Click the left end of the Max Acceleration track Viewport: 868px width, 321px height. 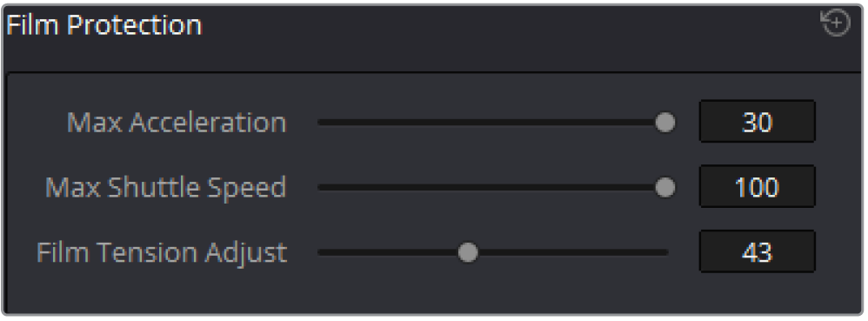click(322, 123)
